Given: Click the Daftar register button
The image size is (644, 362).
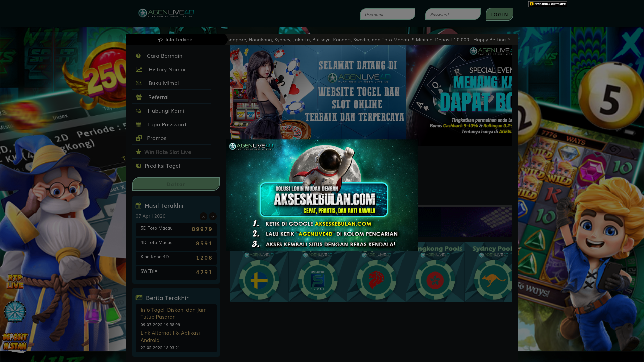Looking at the screenshot, I should [176, 184].
